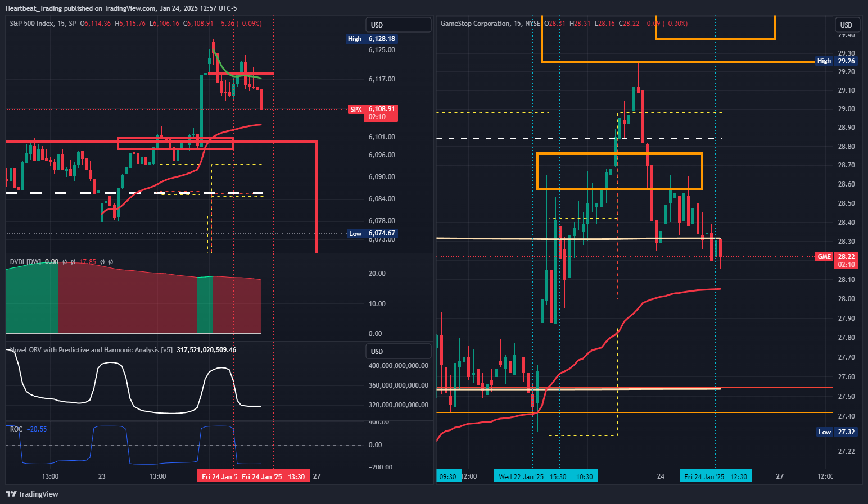Select the GME 28.22 current price label
Viewport: 868px width, 504px height.
[837, 260]
